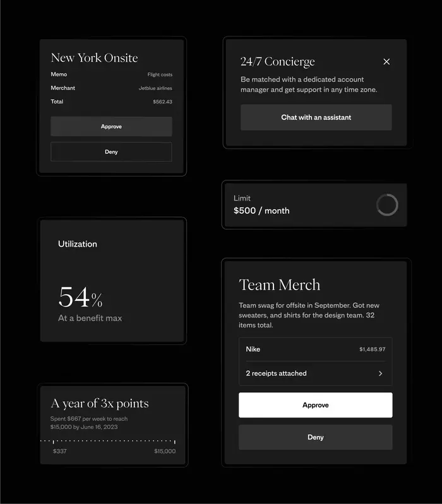This screenshot has height=504, width=442.
Task: Click the Memo label
Action: point(59,74)
